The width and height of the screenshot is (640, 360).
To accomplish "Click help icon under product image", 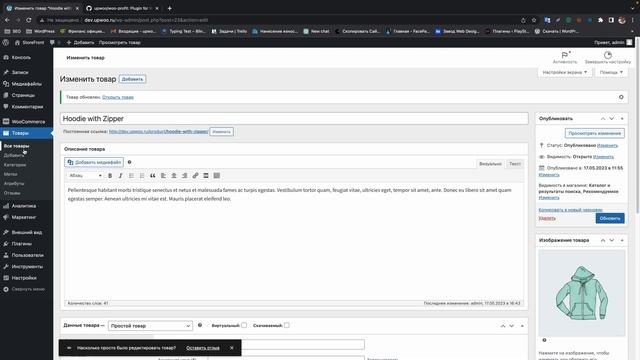I will click(x=544, y=340).
